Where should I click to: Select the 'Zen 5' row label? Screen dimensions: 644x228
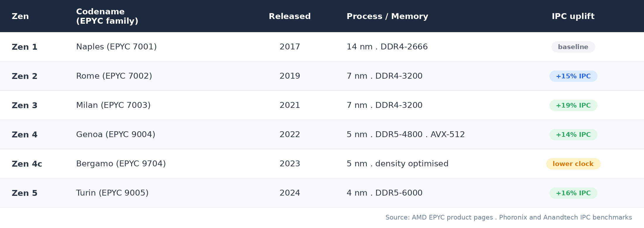(x=25, y=193)
